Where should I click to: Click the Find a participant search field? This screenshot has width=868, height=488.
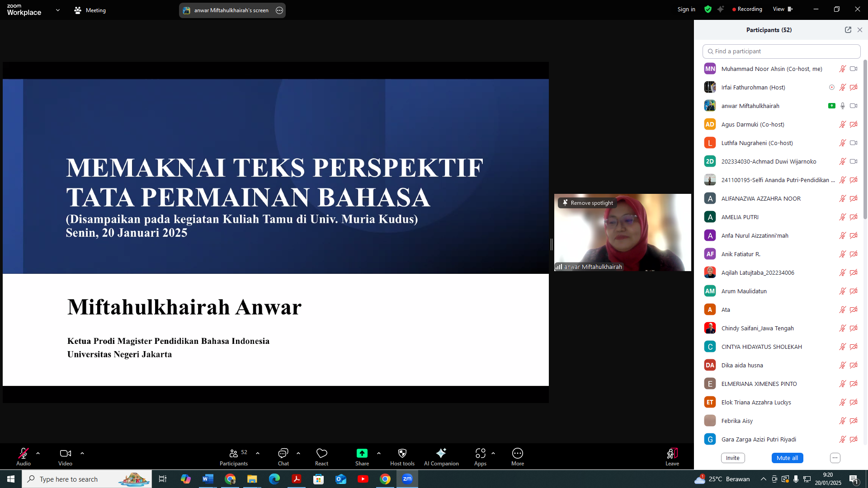click(x=781, y=51)
